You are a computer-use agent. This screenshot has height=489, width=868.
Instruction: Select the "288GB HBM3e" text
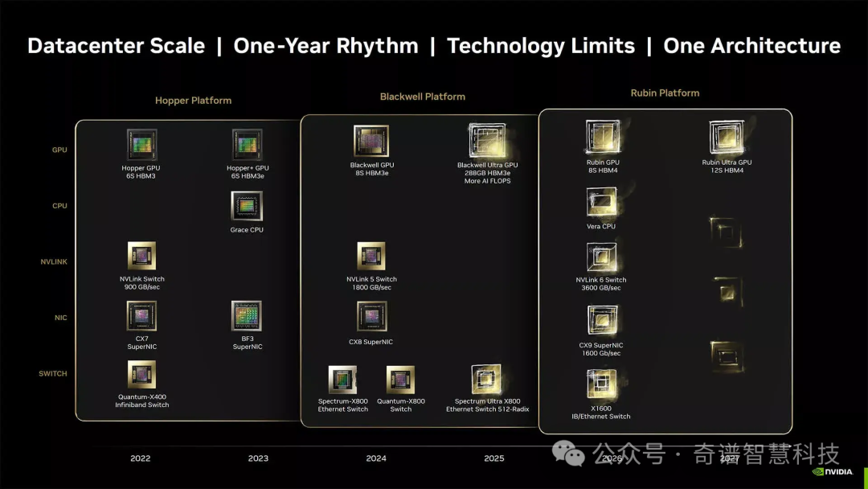point(487,173)
